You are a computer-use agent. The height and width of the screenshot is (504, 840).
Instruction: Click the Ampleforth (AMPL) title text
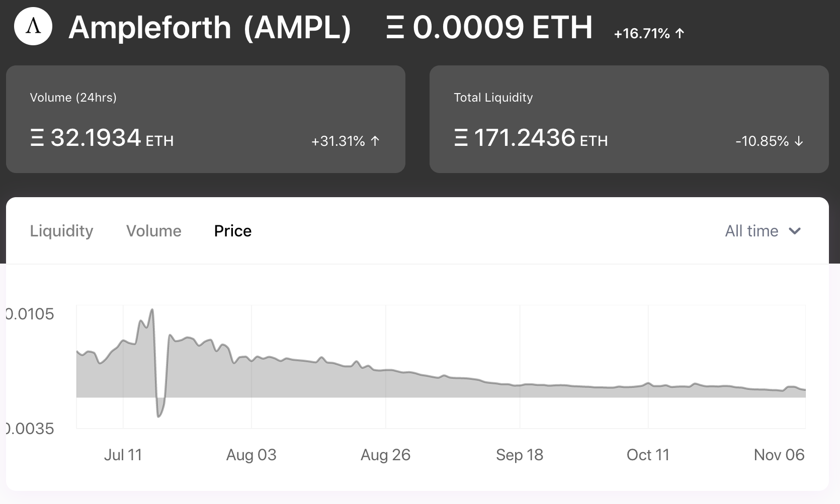pyautogui.click(x=210, y=28)
